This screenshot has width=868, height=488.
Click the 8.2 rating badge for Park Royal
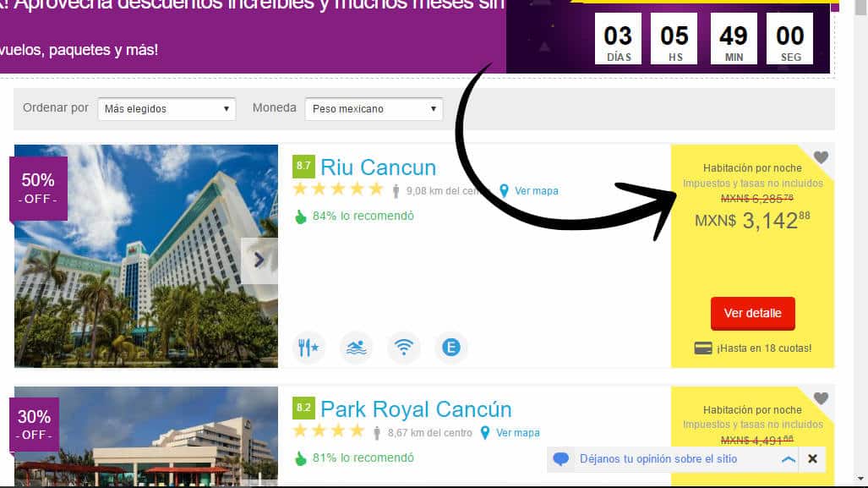[x=303, y=408]
